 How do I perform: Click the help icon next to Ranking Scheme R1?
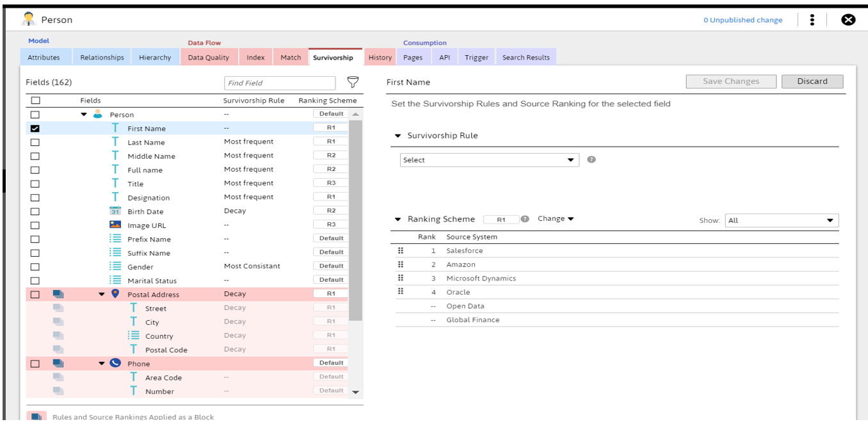tap(525, 219)
